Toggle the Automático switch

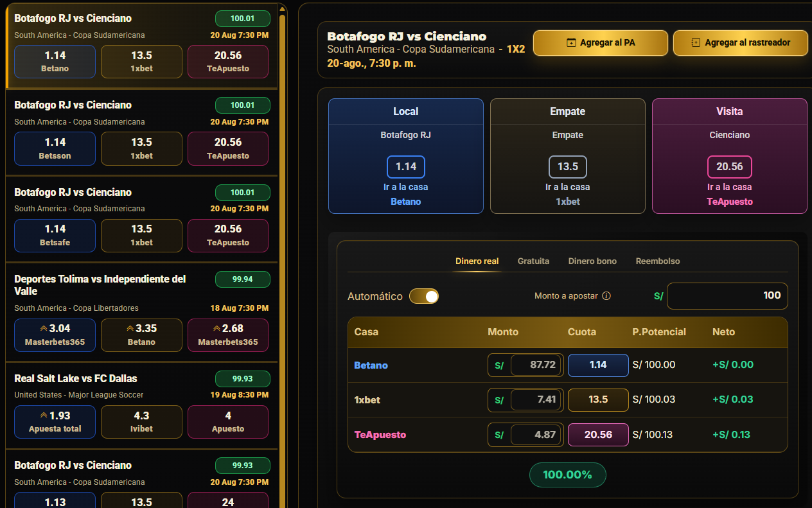pyautogui.click(x=424, y=296)
